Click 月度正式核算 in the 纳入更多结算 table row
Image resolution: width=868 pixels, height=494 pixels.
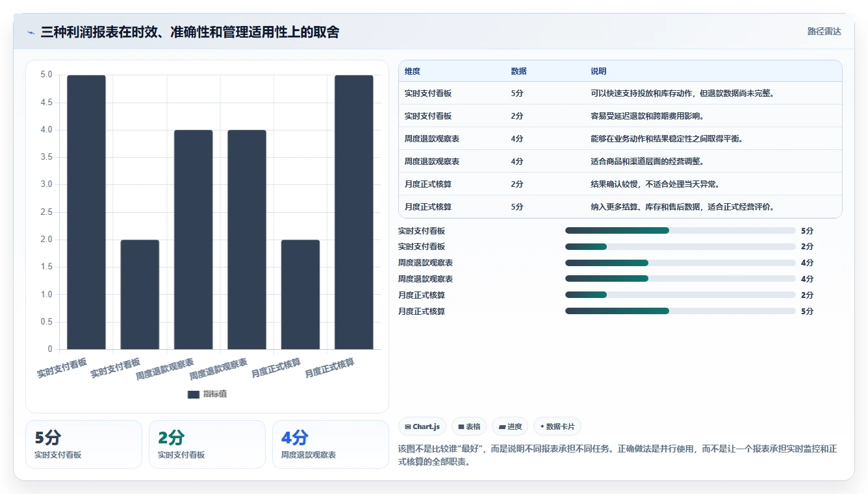point(428,207)
